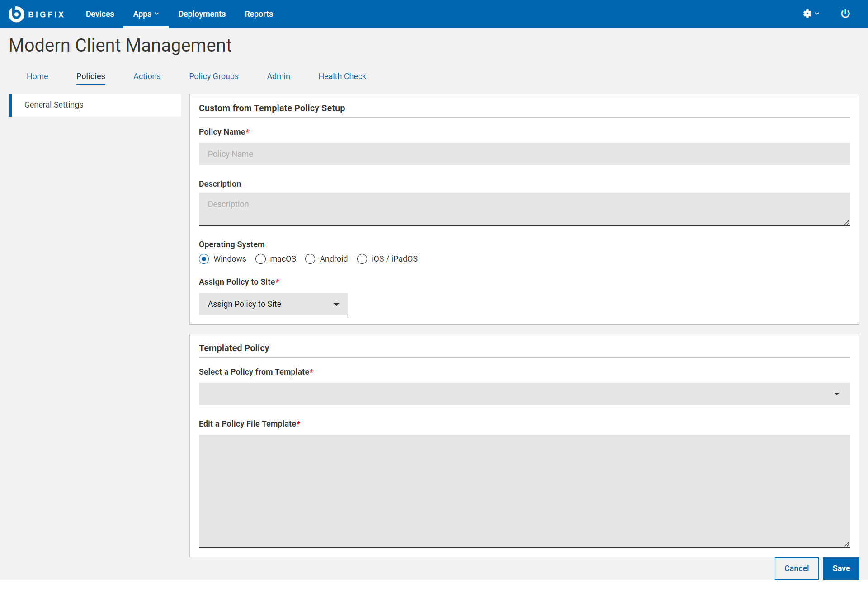Select the Windows operating system
The image size is (868, 591).
(x=204, y=259)
